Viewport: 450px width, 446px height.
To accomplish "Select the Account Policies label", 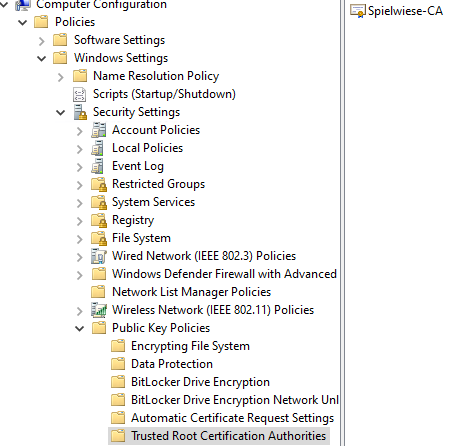I will [x=156, y=130].
